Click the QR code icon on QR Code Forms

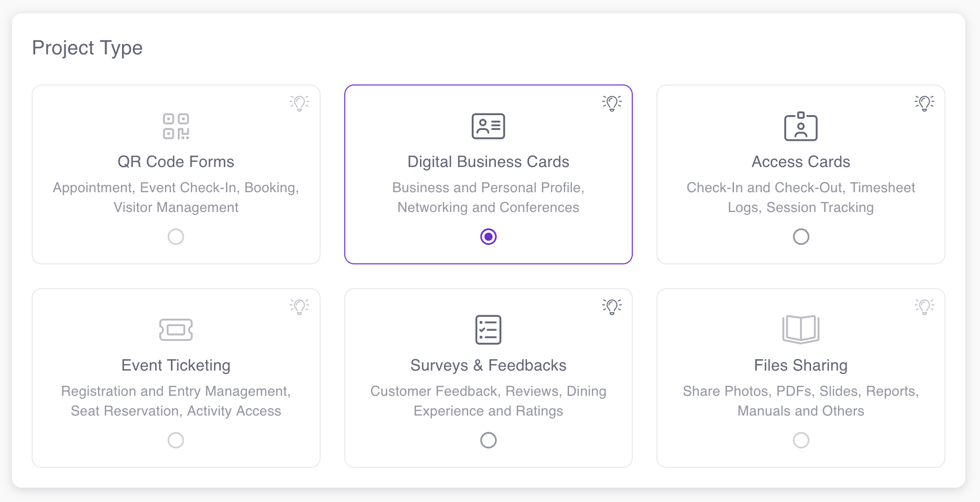176,126
